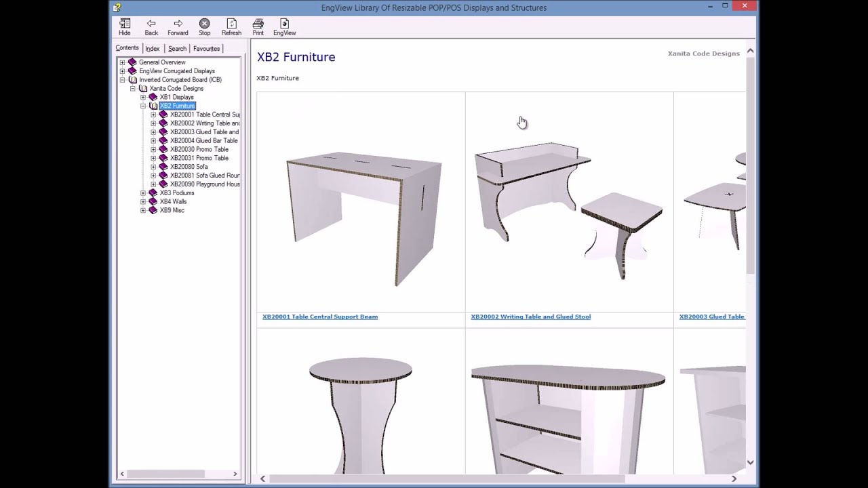Click the round-top glued bar table image
Viewport: 868px width, 488px height.
361,415
